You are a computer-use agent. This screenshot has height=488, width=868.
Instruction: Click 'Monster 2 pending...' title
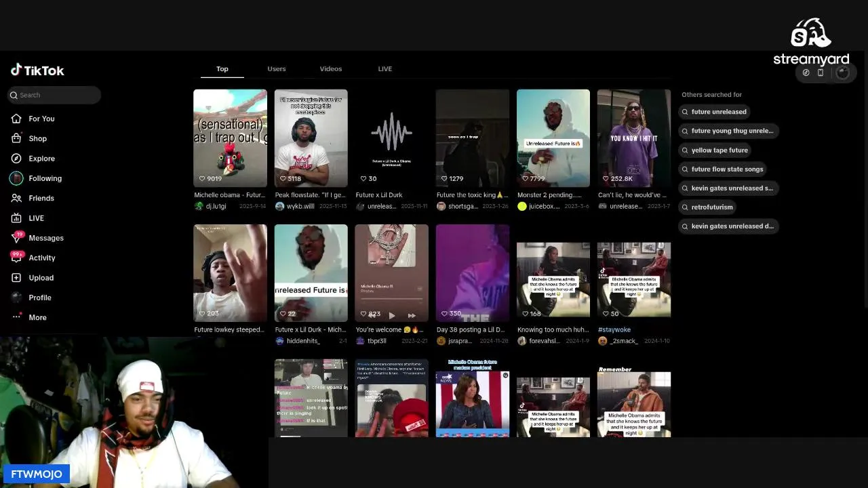point(549,195)
